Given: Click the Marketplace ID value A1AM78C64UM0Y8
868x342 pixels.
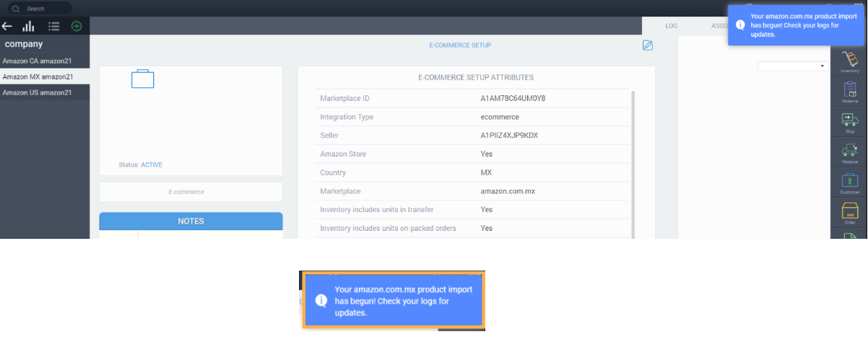Looking at the screenshot, I should [x=513, y=98].
